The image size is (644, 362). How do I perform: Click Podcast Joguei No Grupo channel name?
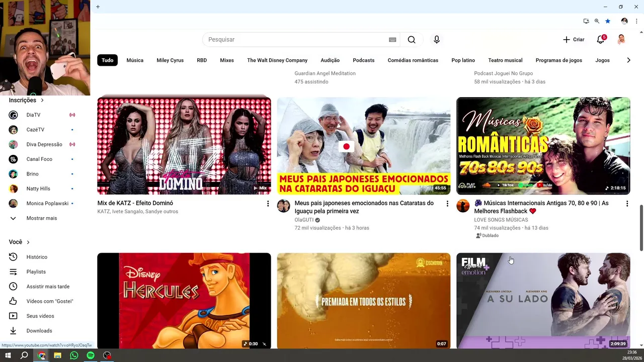(x=504, y=73)
